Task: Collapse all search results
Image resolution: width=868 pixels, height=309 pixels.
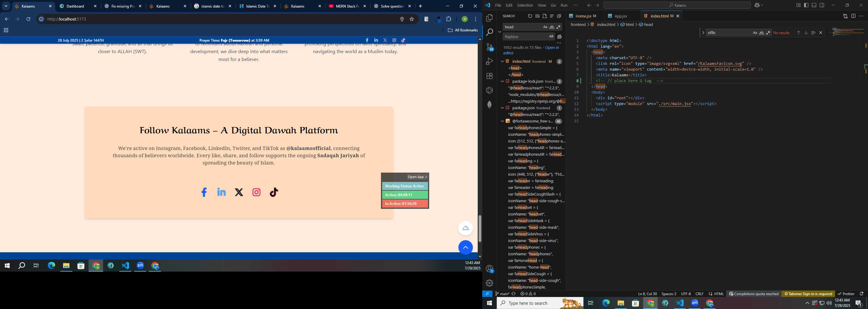Action: click(559, 16)
